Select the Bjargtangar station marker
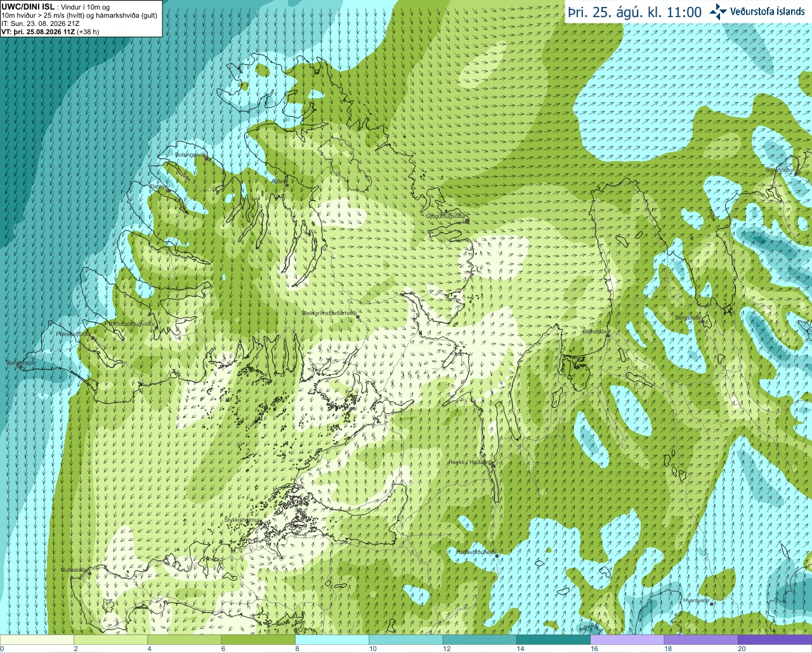 coord(21,367)
